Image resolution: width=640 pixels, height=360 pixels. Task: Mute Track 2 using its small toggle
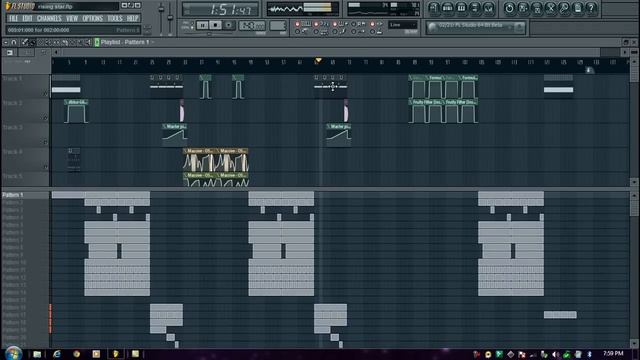[x=45, y=118]
